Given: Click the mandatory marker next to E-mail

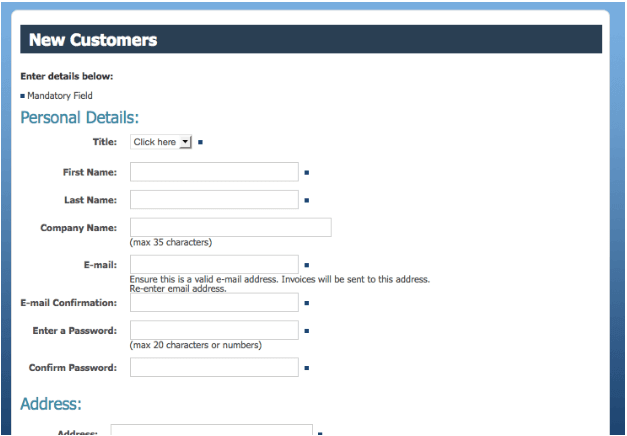Looking at the screenshot, I should tap(306, 265).
